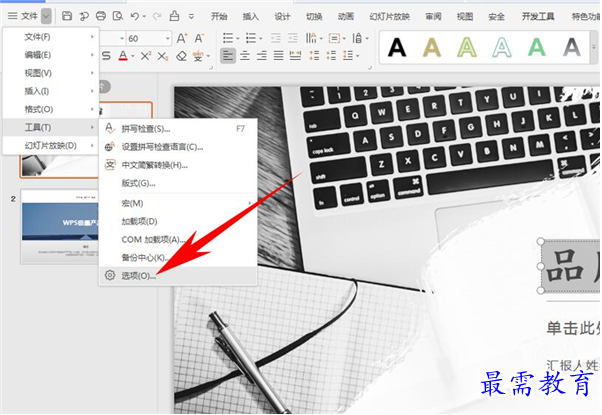Open 选项(O)... from Tools submenu
This screenshot has height=415, width=602.
pos(178,275)
